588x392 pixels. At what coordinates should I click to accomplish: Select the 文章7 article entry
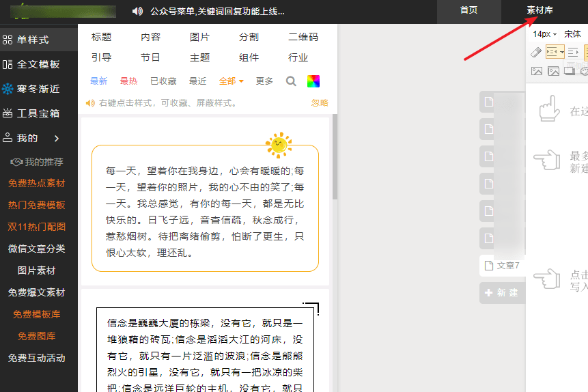(502, 266)
